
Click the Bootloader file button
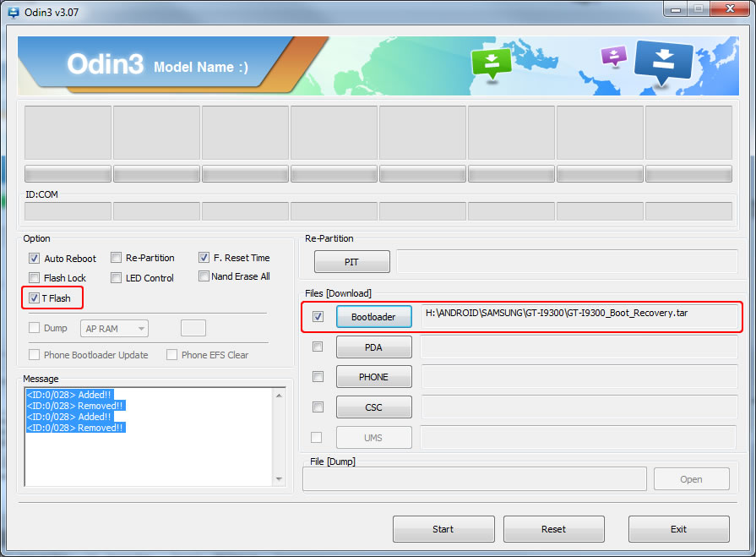[373, 317]
